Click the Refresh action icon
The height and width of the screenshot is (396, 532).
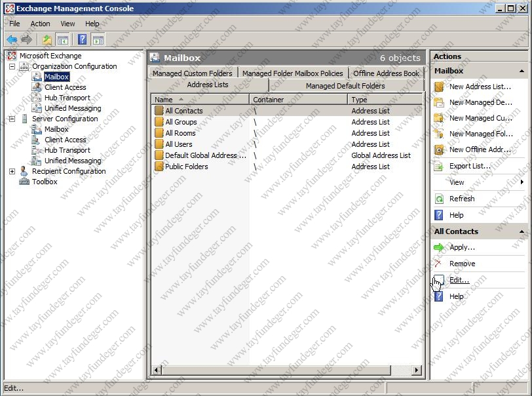439,199
